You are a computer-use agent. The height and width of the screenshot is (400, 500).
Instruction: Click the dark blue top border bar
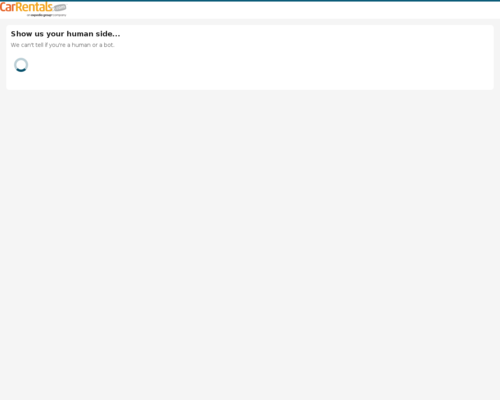250,1
